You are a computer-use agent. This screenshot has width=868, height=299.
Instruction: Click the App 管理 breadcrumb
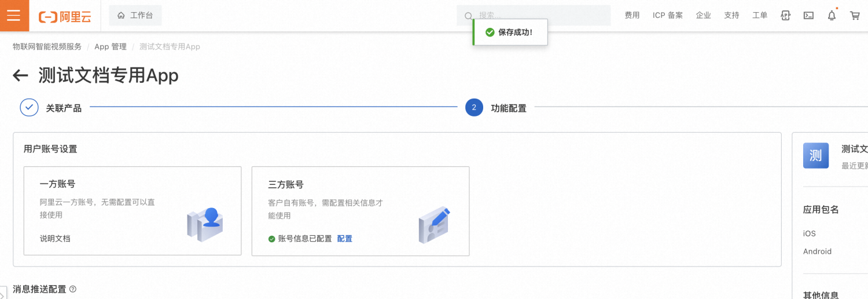(111, 46)
